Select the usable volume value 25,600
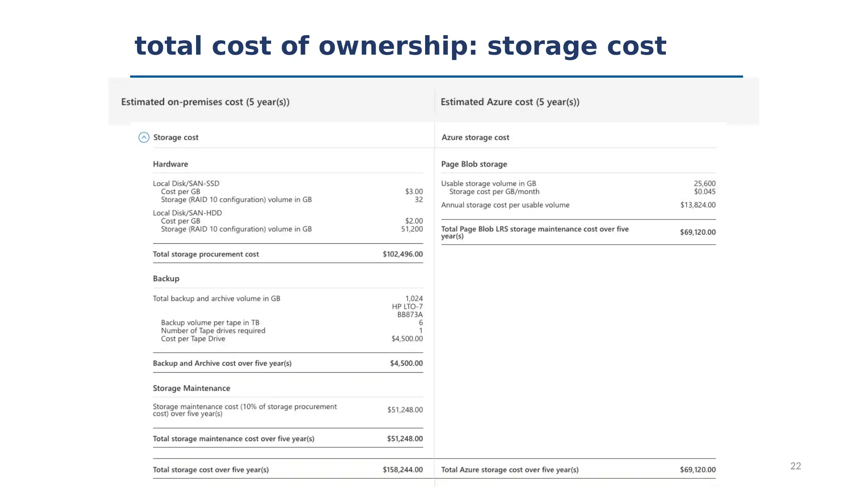The image size is (868, 488). click(704, 183)
